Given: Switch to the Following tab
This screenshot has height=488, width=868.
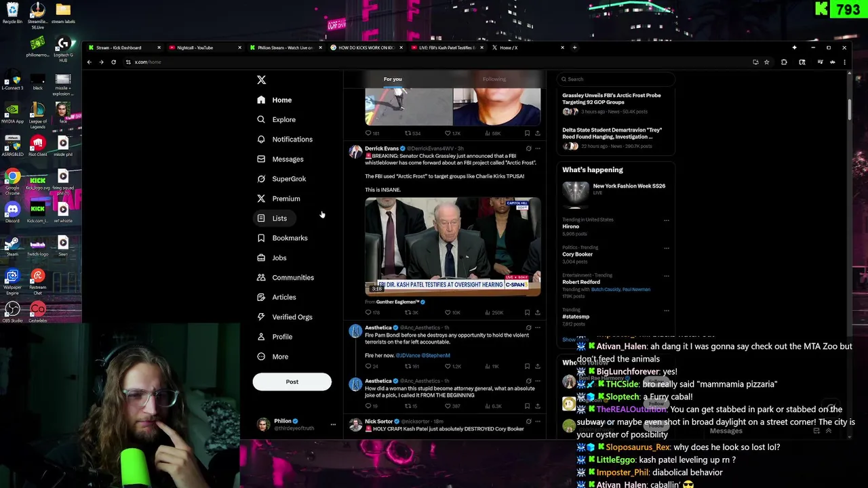Looking at the screenshot, I should (494, 79).
